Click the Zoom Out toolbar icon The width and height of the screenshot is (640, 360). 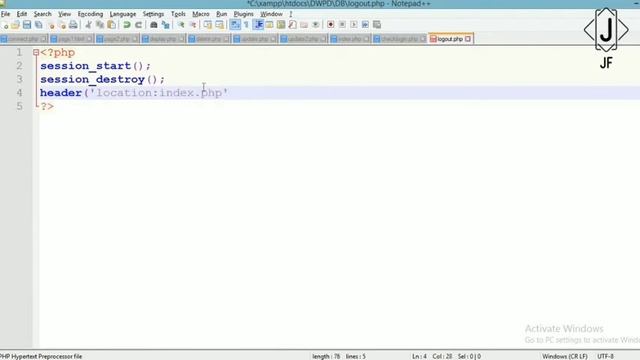pyautogui.click(x=192, y=25)
